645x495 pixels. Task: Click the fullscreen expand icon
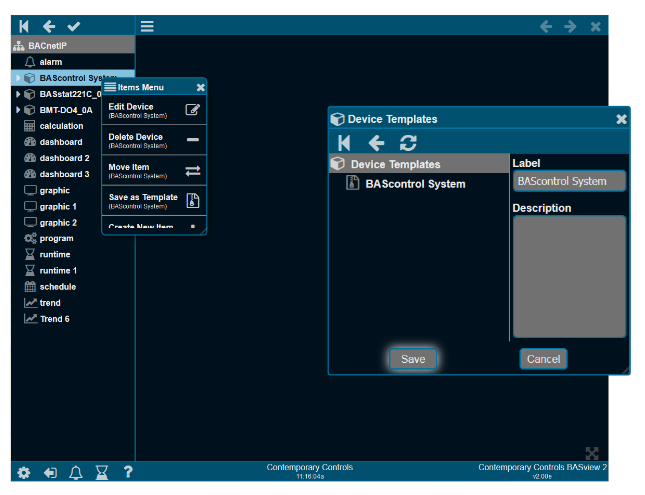[592, 453]
